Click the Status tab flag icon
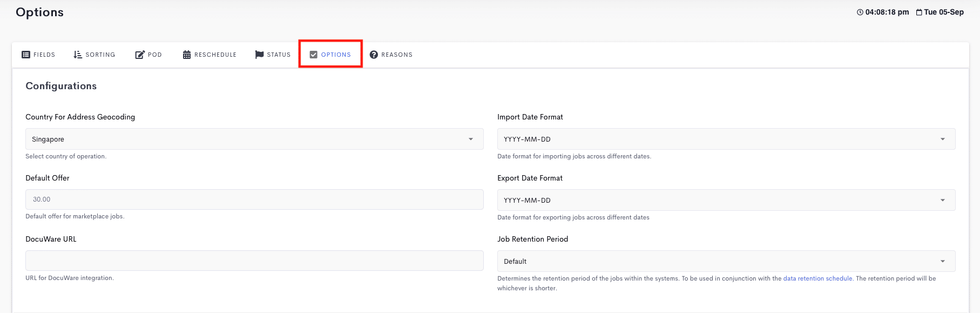980x313 pixels. [x=259, y=55]
